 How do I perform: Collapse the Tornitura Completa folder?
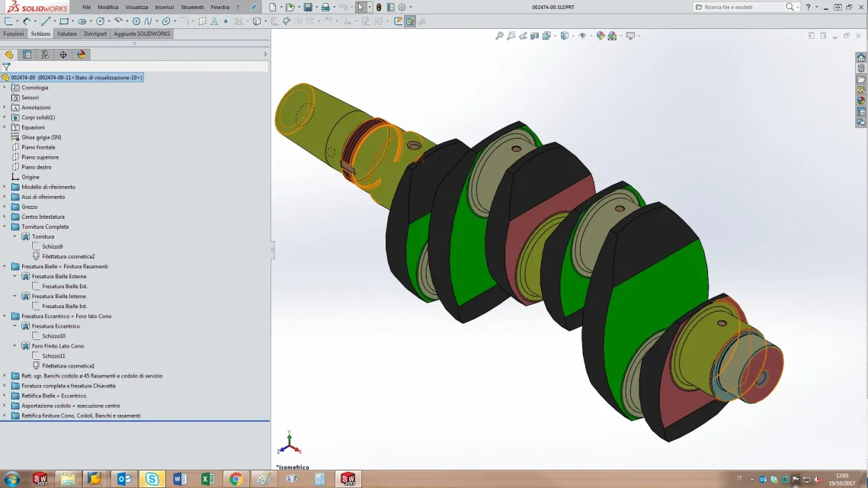point(5,226)
